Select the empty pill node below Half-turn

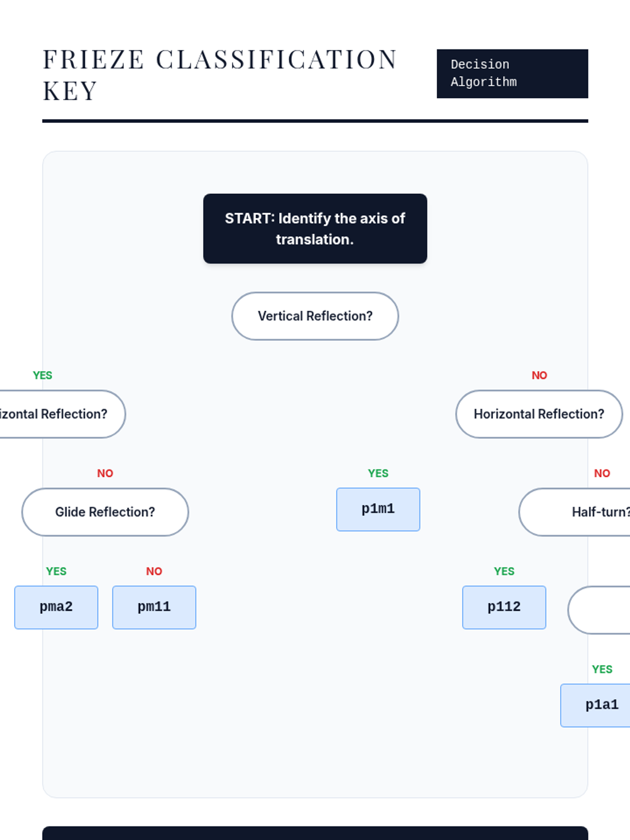(600, 610)
